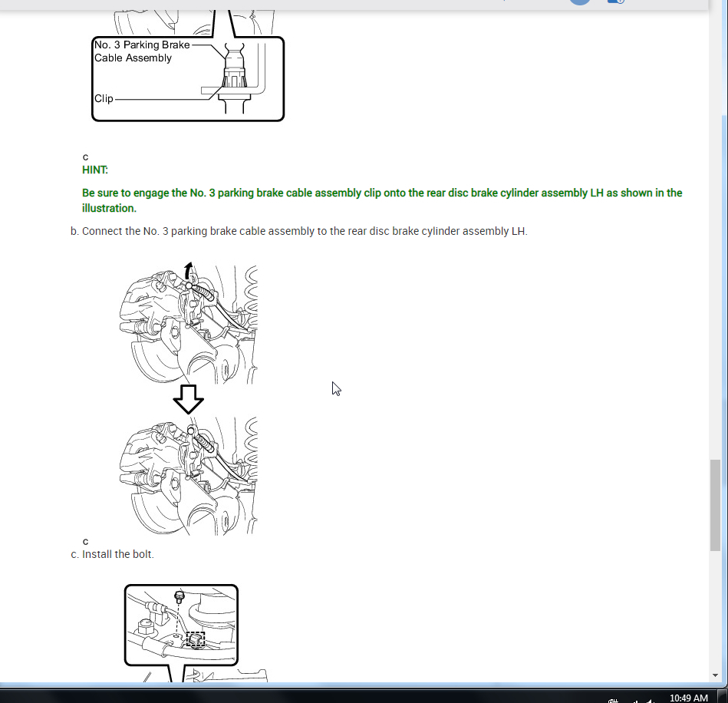The width and height of the screenshot is (728, 703).
Task: Click the scroll down arrow of the page scrollbar
Action: tap(715, 675)
